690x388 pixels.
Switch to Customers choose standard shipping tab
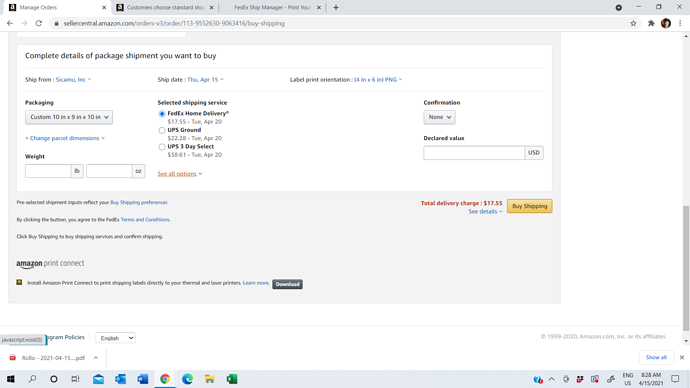point(166,7)
